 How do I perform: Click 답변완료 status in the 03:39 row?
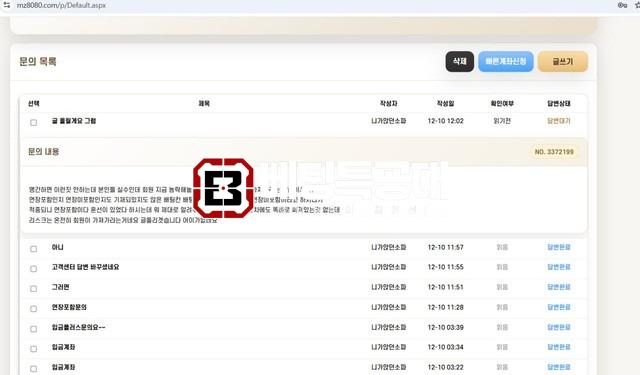tap(559, 327)
